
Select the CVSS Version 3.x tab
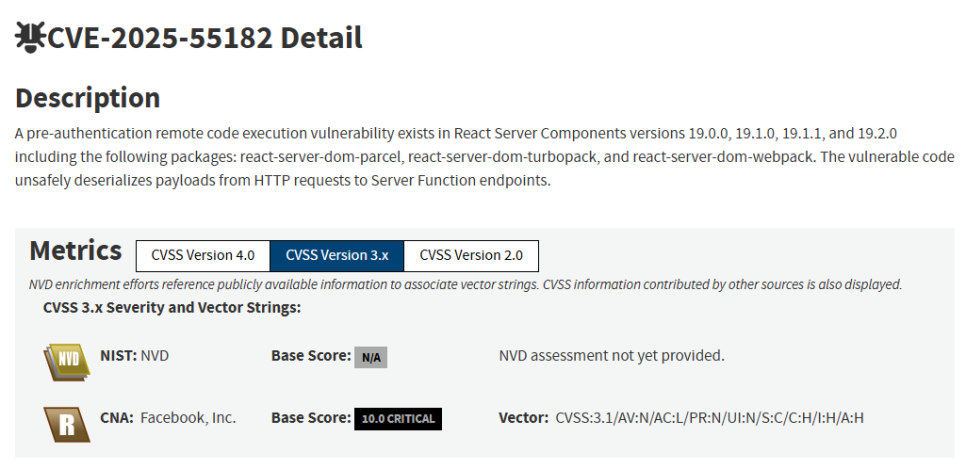(x=337, y=255)
